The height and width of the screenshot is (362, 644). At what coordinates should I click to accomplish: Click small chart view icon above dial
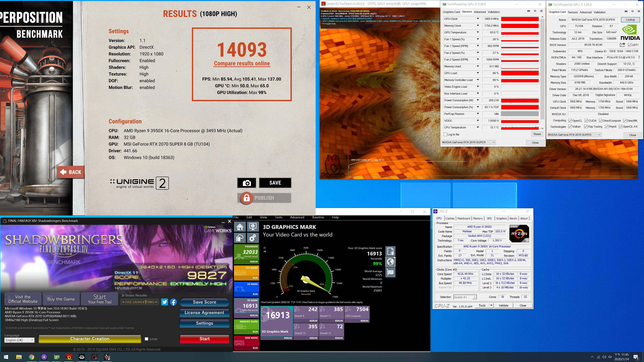(x=265, y=251)
